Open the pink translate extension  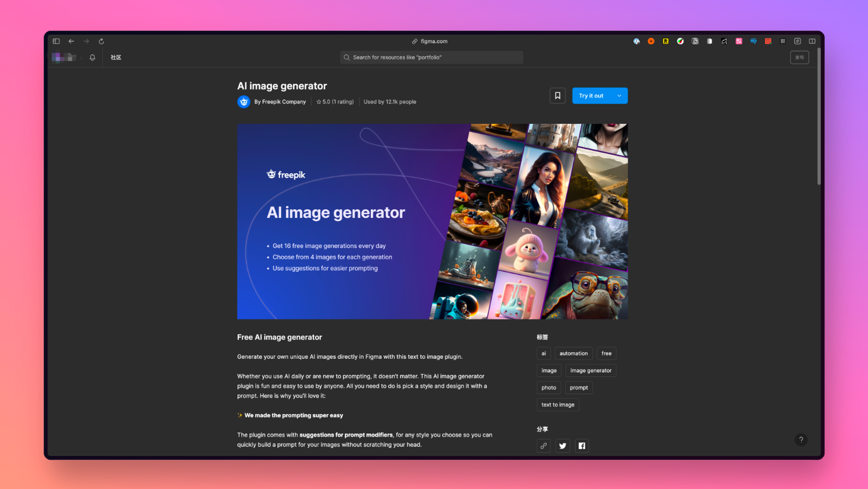pos(739,41)
